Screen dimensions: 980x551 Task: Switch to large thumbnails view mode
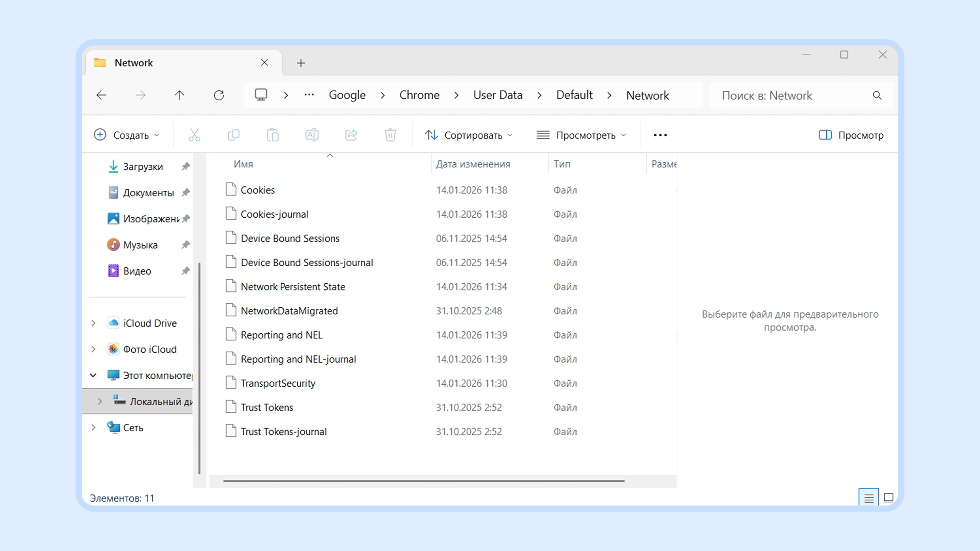click(x=888, y=498)
